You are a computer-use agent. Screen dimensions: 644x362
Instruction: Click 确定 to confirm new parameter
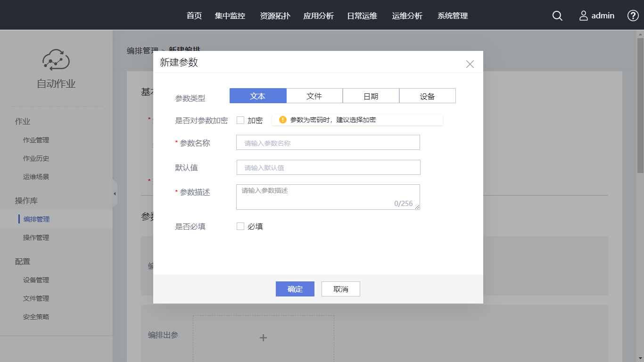[295, 289]
